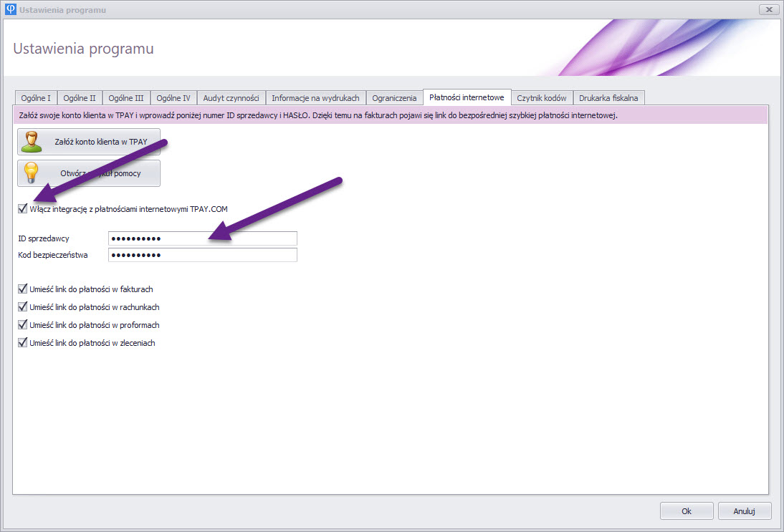Click the user icon for creating TPAY account
Viewport: 784px width, 532px height.
[x=32, y=142]
